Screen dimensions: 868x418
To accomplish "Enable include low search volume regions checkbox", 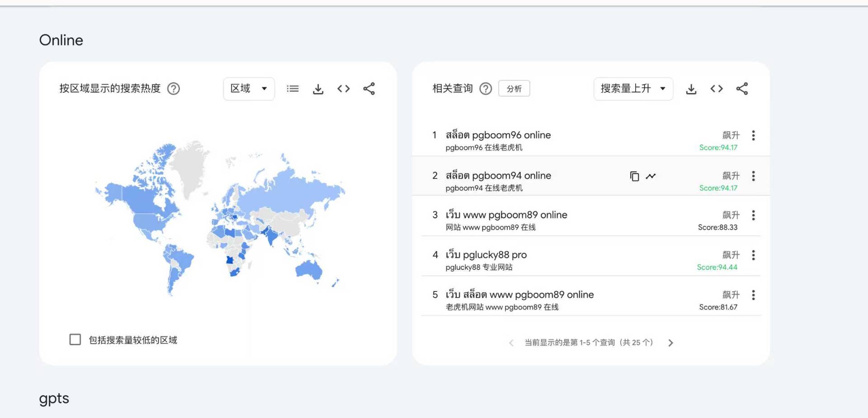I will (75, 339).
